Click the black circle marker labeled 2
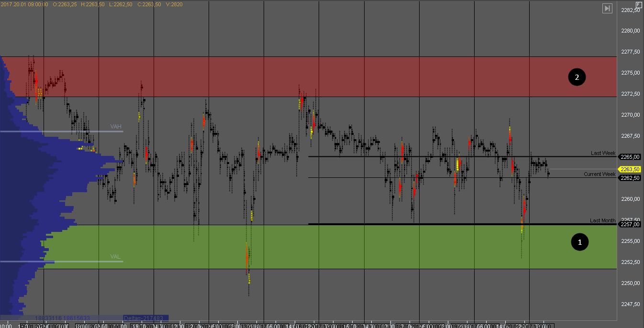 [577, 77]
